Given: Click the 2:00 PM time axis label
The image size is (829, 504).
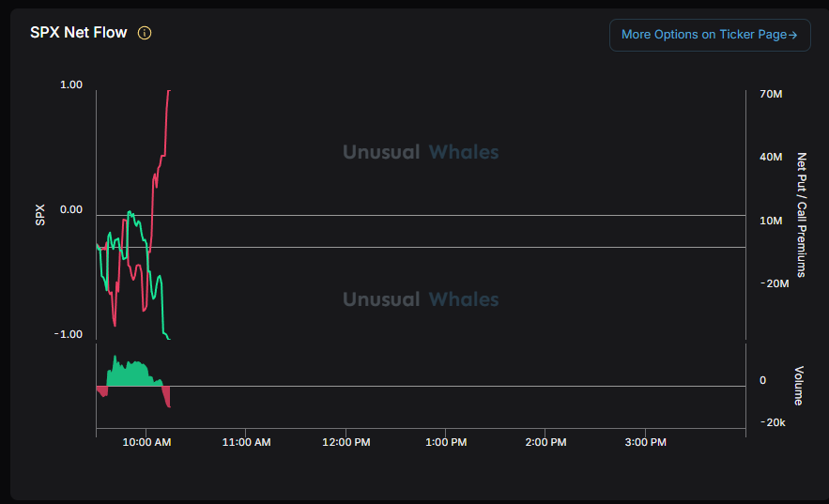Looking at the screenshot, I should (x=545, y=442).
